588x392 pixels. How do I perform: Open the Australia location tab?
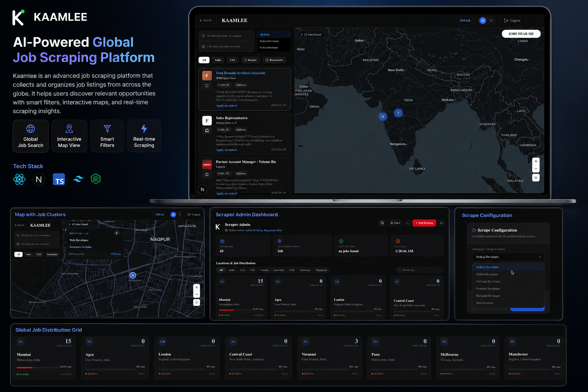point(279,270)
